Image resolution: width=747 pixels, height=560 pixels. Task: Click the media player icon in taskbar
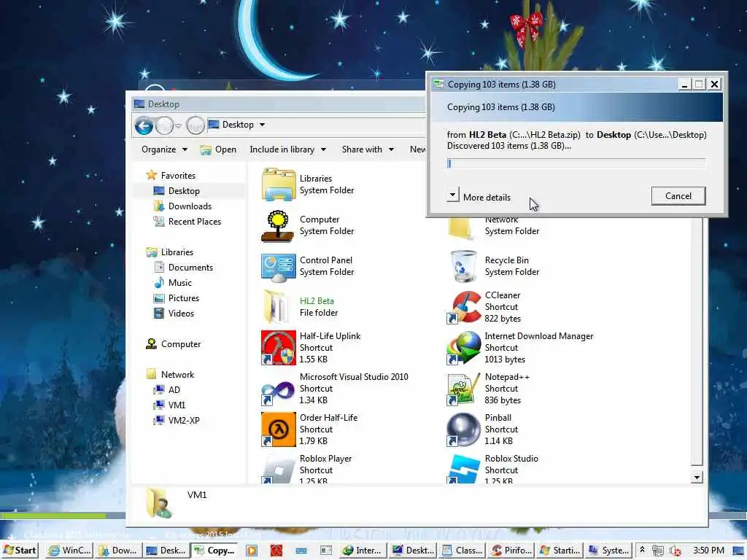tap(252, 551)
